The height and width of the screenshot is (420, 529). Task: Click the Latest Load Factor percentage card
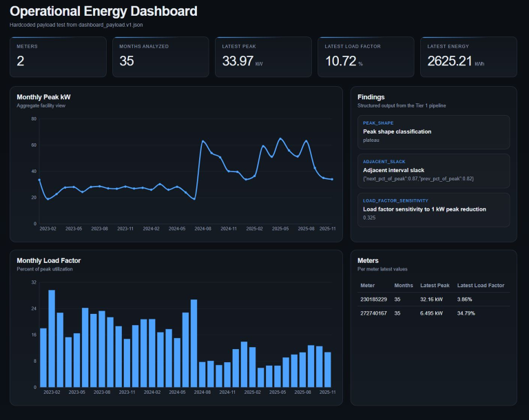366,56
